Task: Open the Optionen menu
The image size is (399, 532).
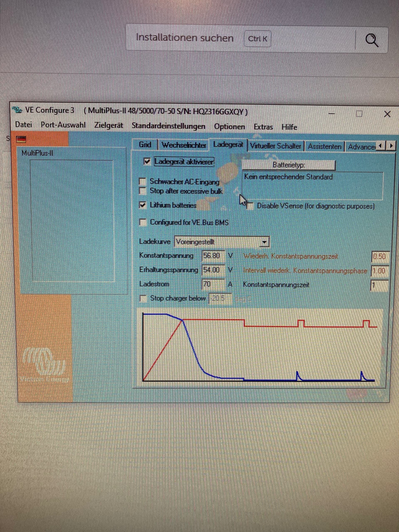Action: (229, 127)
